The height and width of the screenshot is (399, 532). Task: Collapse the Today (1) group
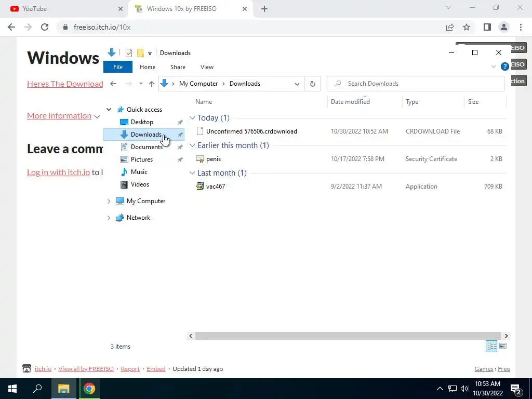[x=192, y=118]
